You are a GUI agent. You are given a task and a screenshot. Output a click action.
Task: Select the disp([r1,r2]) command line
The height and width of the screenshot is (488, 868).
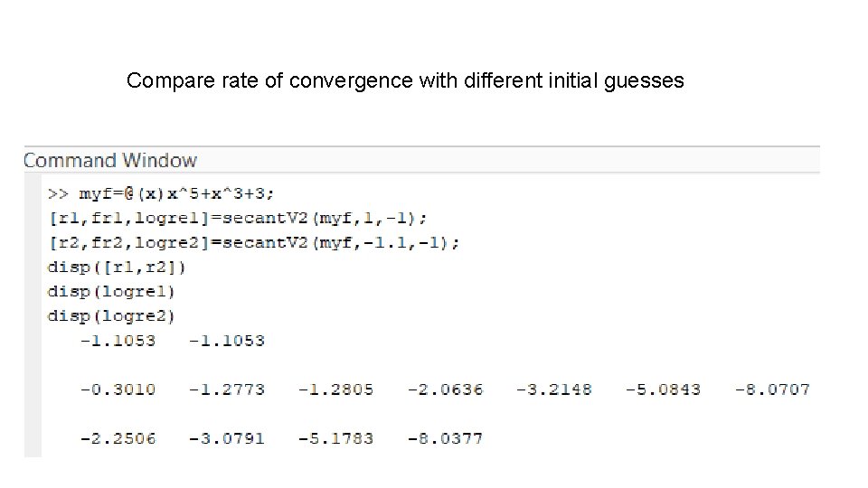[116, 267]
